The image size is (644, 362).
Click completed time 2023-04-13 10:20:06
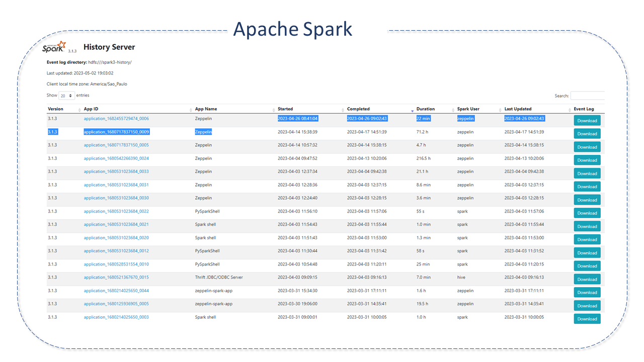(367, 158)
